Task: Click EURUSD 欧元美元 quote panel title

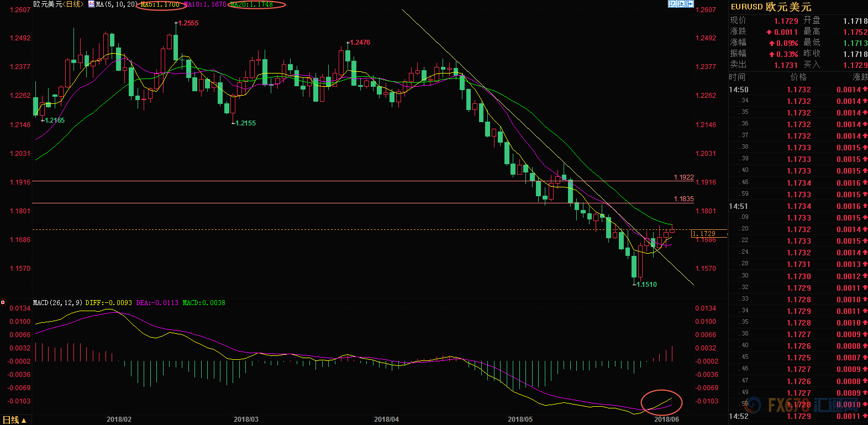Action: pos(771,7)
